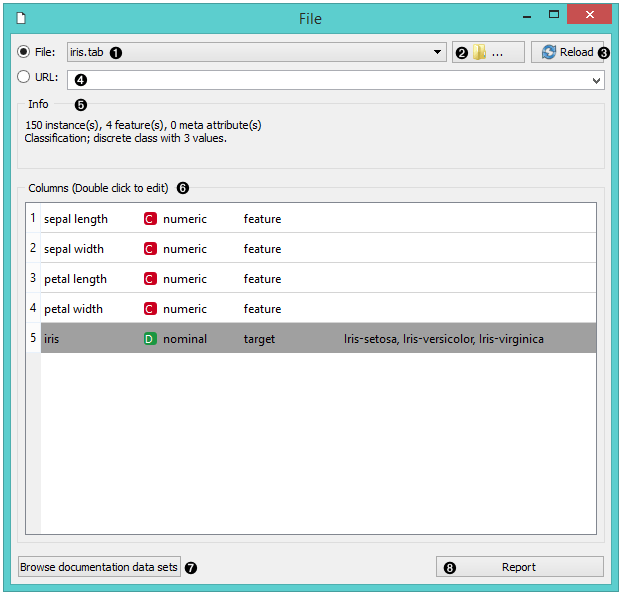Image resolution: width=622 pixels, height=595 pixels.
Task: Click the document icon in title bar
Action: pyautogui.click(x=21, y=17)
